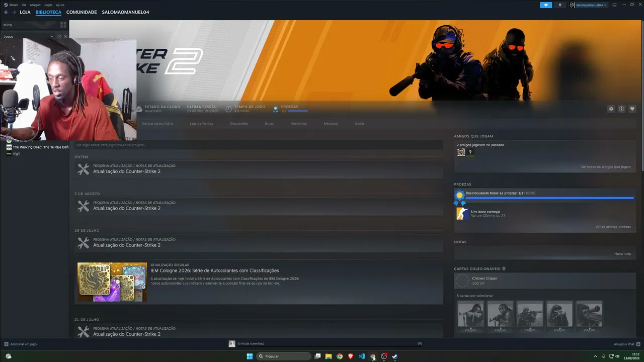
Task: Click the Chicken Chaser badge circle
Action: [462, 281]
